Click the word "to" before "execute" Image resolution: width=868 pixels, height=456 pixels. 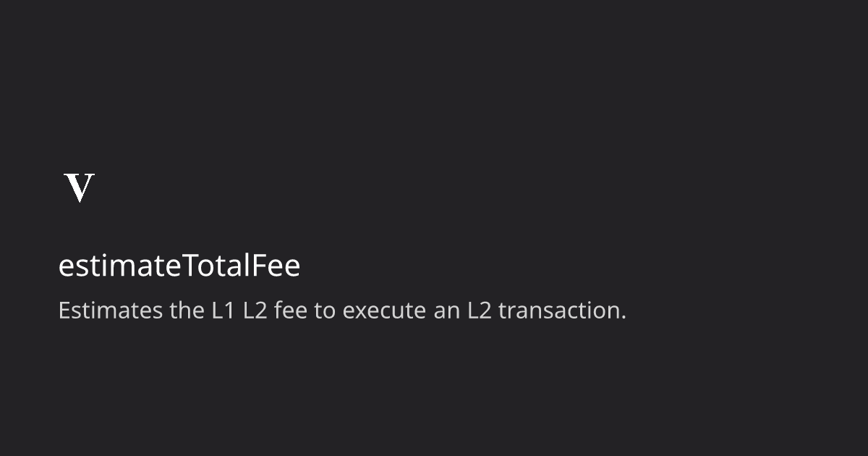tap(325, 312)
